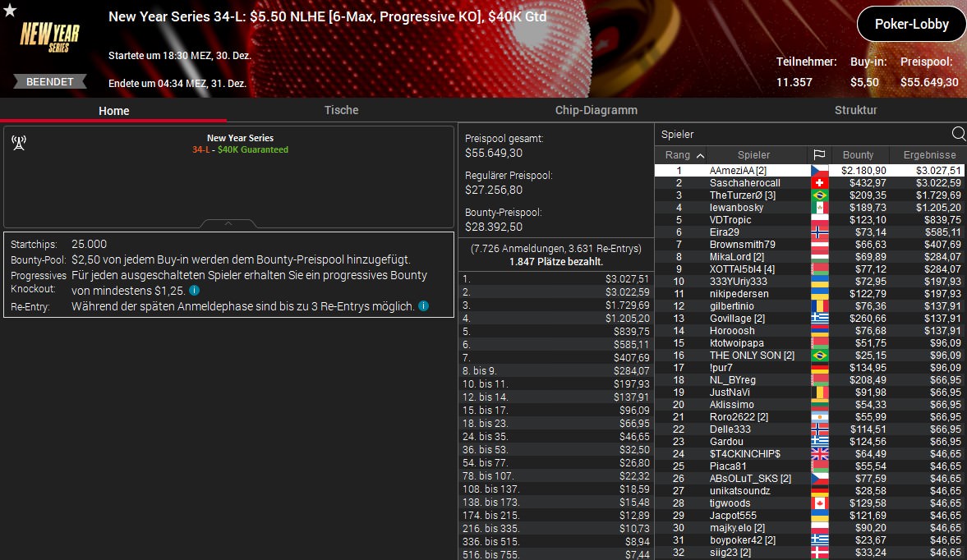967x560 pixels.
Task: Sort players by Bounty column
Action: (858, 154)
